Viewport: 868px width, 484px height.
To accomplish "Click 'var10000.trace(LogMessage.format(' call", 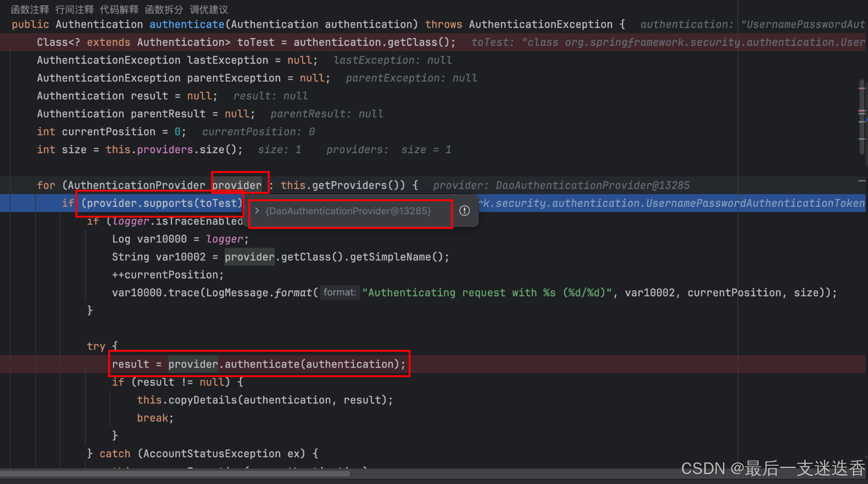I will pos(215,293).
